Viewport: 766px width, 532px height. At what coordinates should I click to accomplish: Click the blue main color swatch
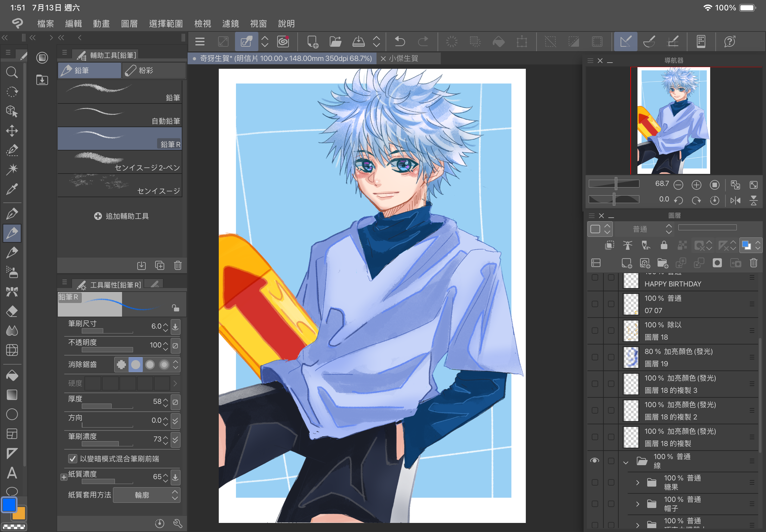[x=9, y=505]
